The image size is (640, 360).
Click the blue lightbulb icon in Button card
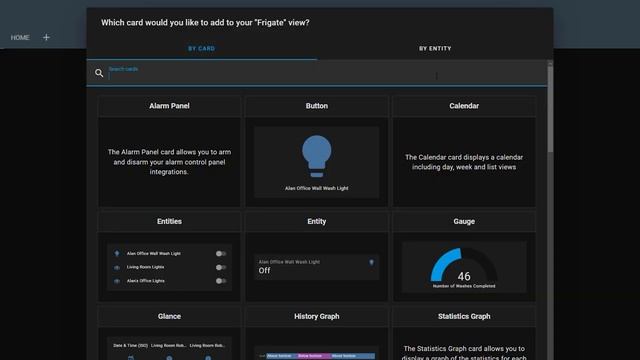tap(316, 156)
